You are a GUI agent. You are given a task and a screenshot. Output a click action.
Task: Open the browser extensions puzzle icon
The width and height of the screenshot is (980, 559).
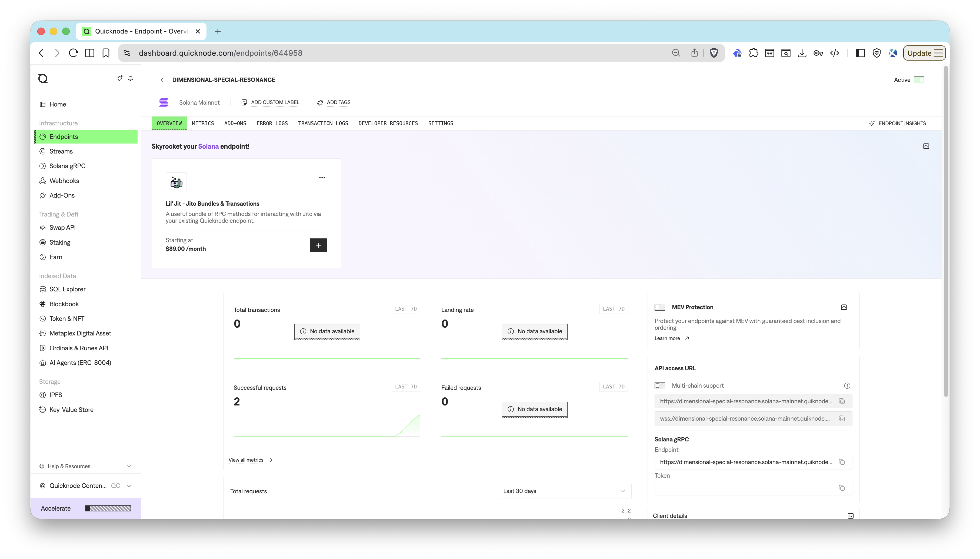[x=753, y=53]
